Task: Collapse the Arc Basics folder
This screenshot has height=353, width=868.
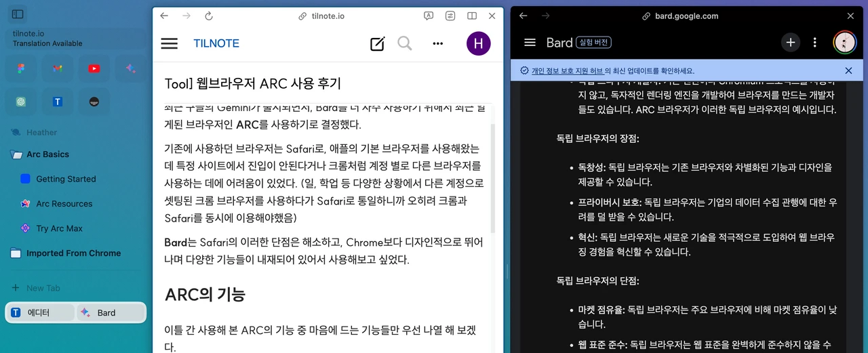Action: [47, 154]
